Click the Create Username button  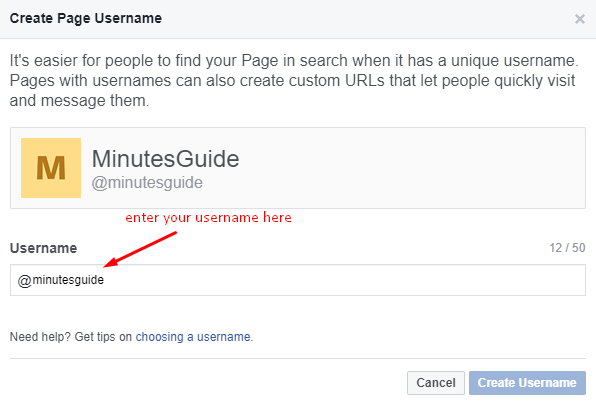[527, 383]
